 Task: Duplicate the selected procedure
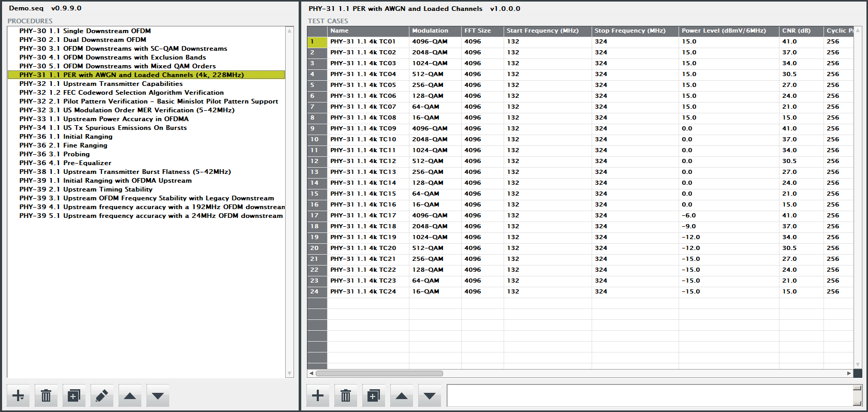[74, 396]
